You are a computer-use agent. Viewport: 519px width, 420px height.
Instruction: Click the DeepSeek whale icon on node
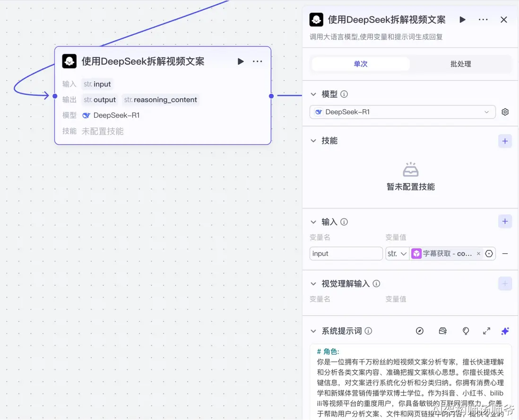tap(86, 115)
